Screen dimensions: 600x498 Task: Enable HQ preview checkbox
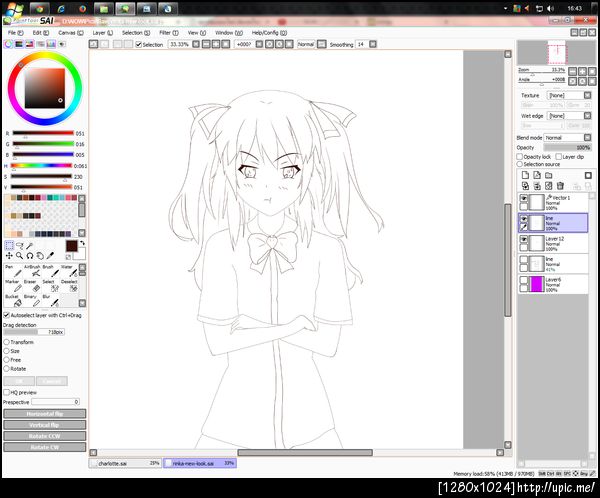coord(7,392)
